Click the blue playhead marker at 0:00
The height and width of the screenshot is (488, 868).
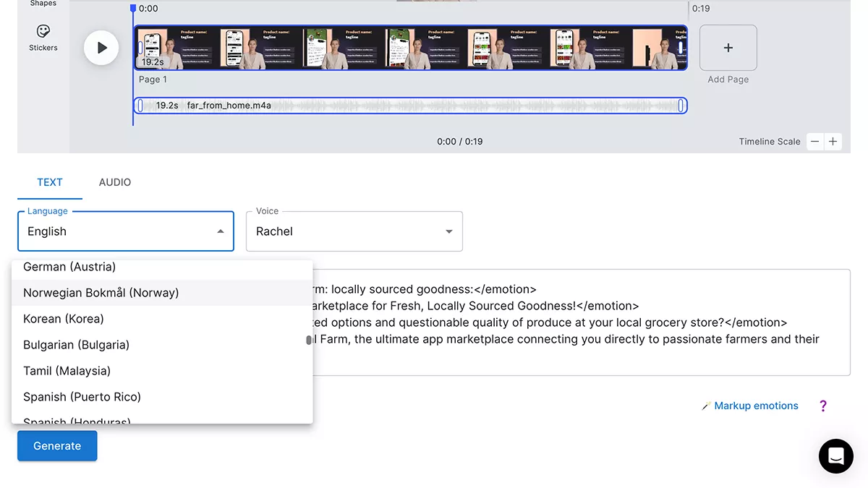(133, 9)
